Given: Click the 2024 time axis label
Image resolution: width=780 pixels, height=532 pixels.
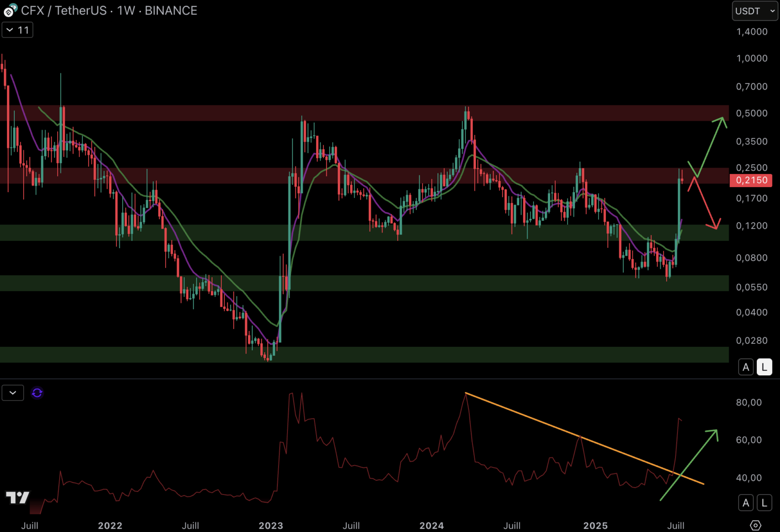Looking at the screenshot, I should click(431, 526).
